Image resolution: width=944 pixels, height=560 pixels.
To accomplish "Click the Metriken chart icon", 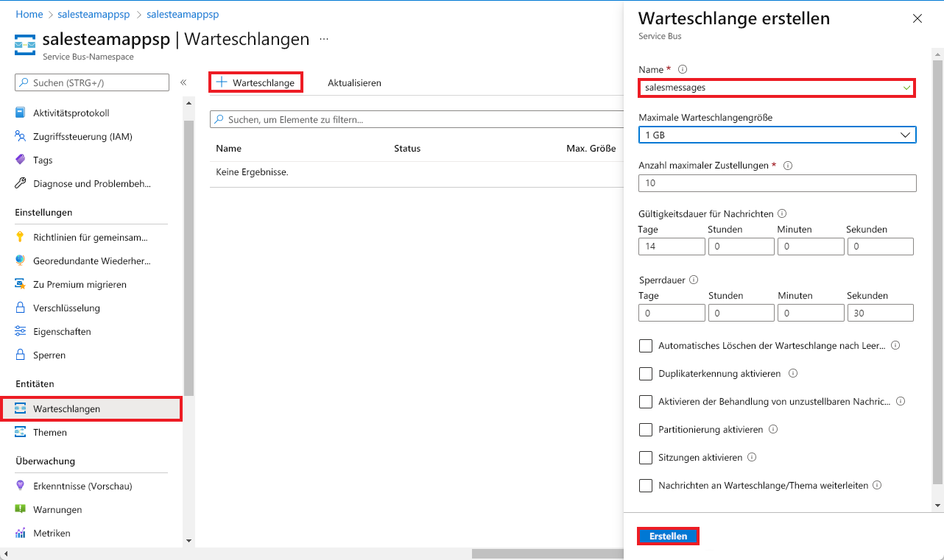I will tap(20, 533).
